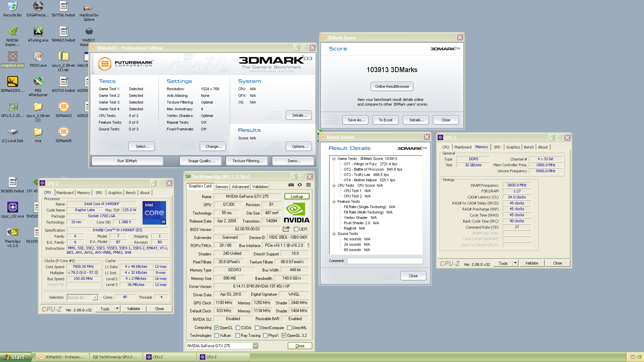Toggle the UEFI checkbox in GPU-Z
644x362 pixels.
point(296,229)
